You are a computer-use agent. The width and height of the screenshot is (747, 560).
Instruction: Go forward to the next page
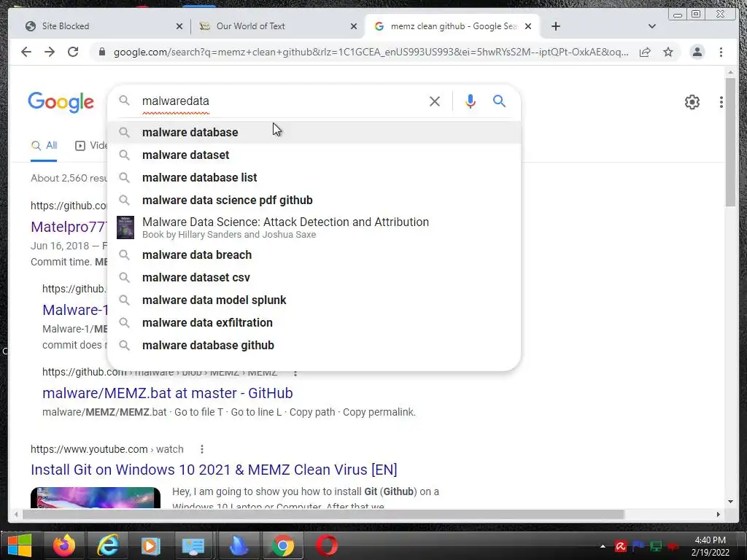point(50,52)
